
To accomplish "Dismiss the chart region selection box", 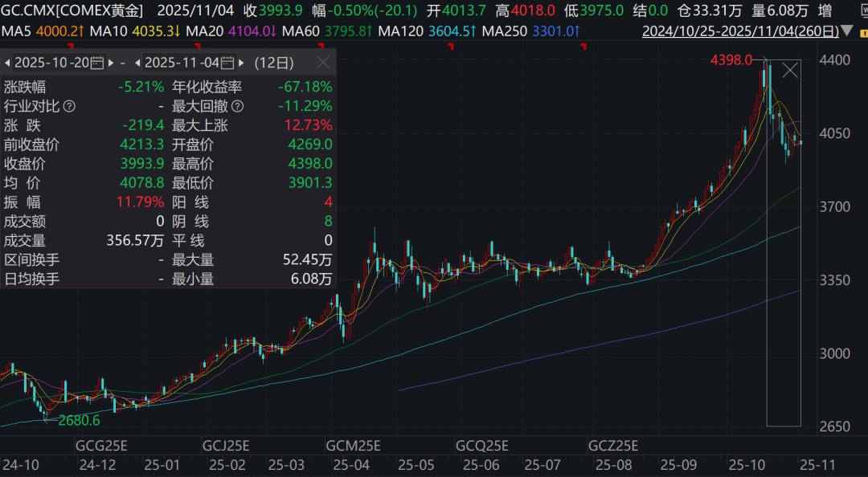I will (790, 70).
